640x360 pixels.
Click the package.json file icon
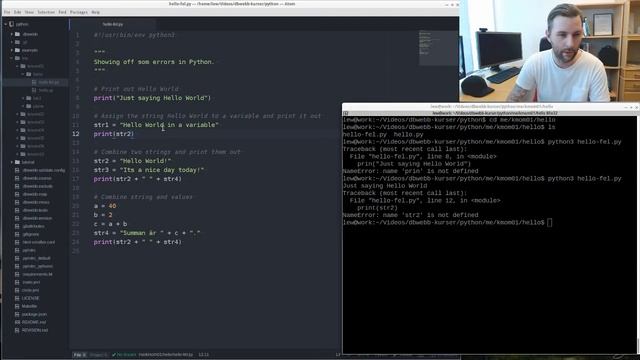(x=17, y=314)
